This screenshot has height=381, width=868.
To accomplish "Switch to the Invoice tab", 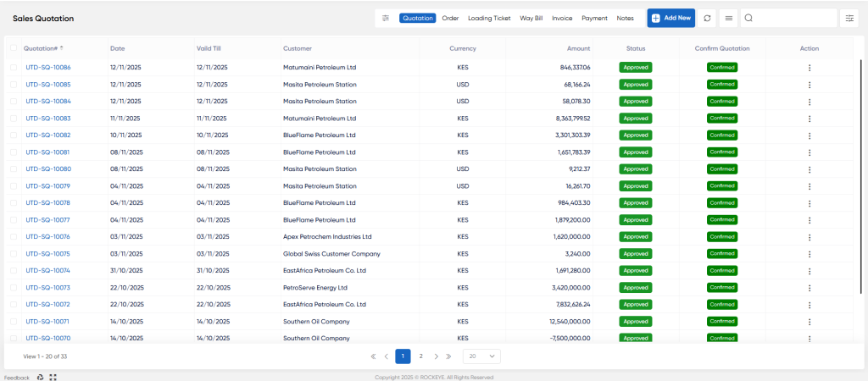I will tap(562, 19).
